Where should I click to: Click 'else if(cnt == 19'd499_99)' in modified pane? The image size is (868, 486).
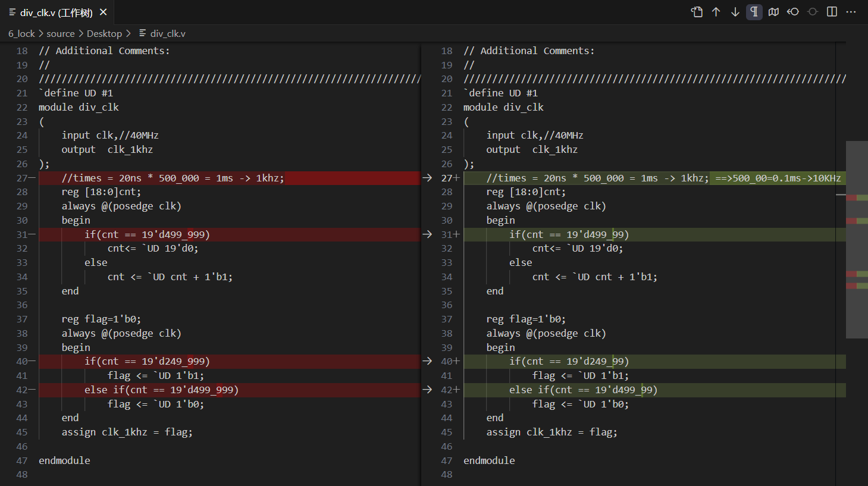tap(584, 390)
